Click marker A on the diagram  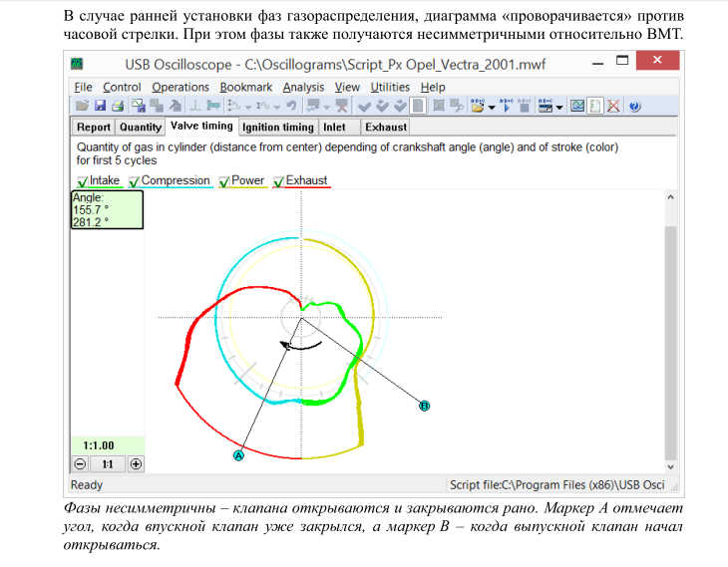pyautogui.click(x=238, y=455)
